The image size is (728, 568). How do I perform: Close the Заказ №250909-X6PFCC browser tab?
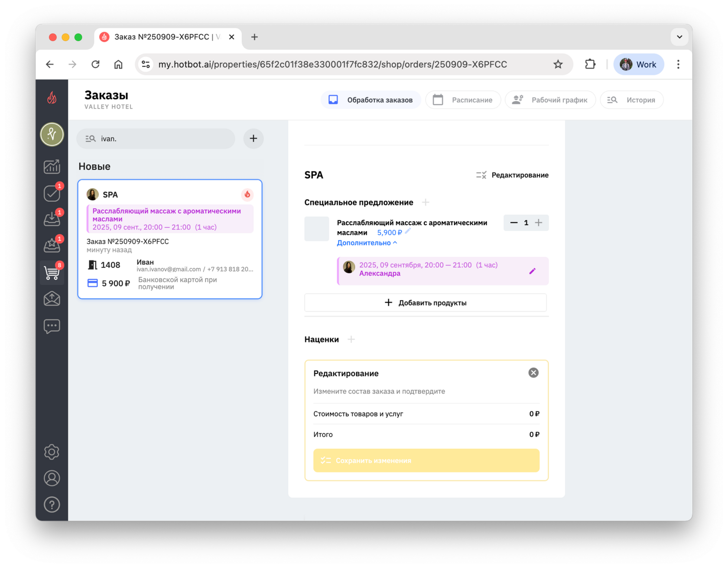point(232,37)
